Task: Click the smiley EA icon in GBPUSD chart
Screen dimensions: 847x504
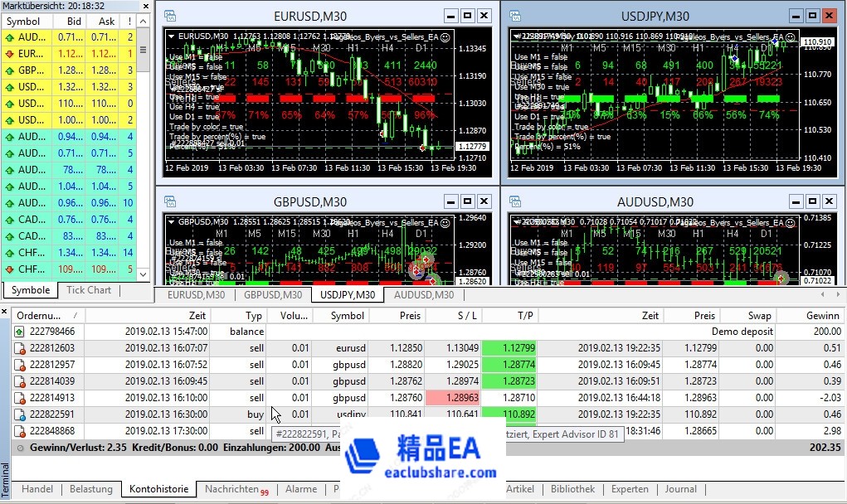Action: point(445,222)
